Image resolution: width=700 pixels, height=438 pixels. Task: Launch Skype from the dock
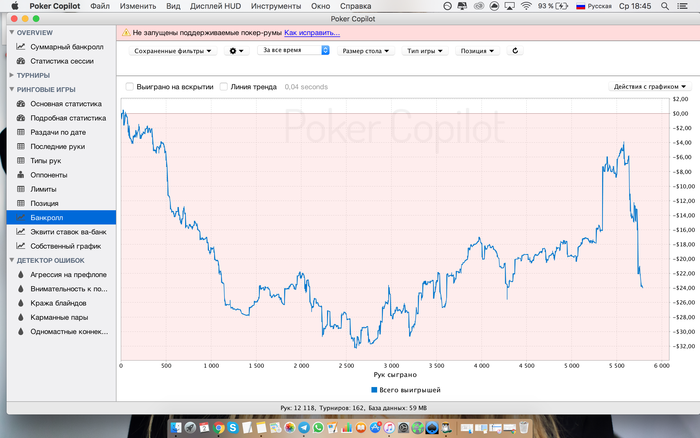tap(233, 428)
